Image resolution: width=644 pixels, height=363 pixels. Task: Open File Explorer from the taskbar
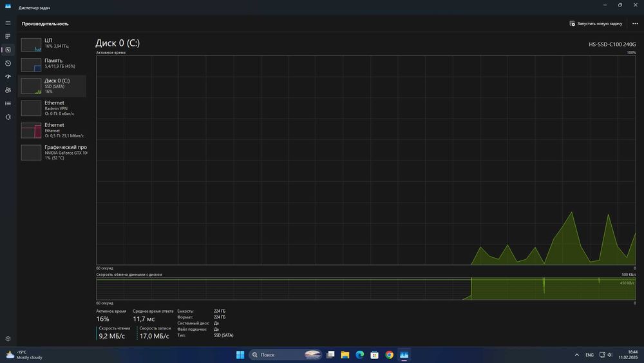(345, 355)
